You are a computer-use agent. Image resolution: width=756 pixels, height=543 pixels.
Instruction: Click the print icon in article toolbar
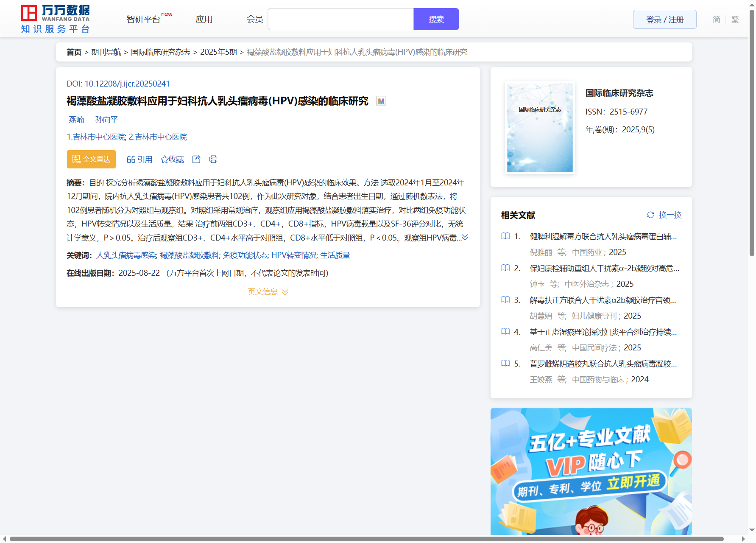[x=213, y=160]
